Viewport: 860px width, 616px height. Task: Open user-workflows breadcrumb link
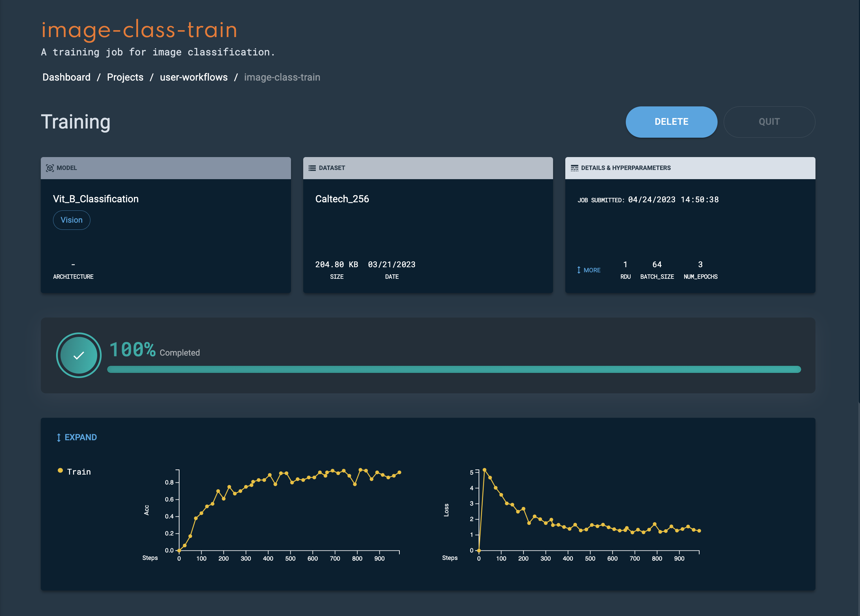coord(194,77)
